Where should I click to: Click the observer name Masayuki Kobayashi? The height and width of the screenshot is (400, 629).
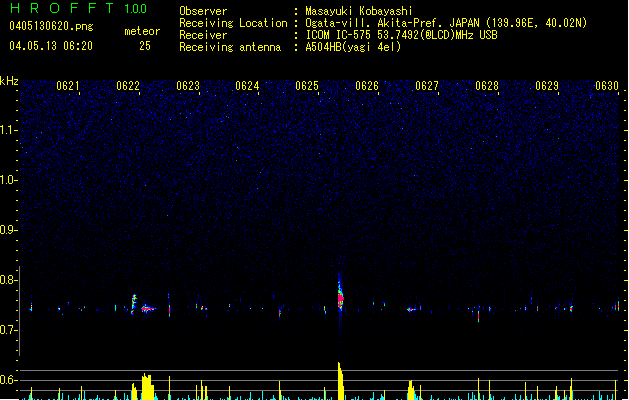359,11
